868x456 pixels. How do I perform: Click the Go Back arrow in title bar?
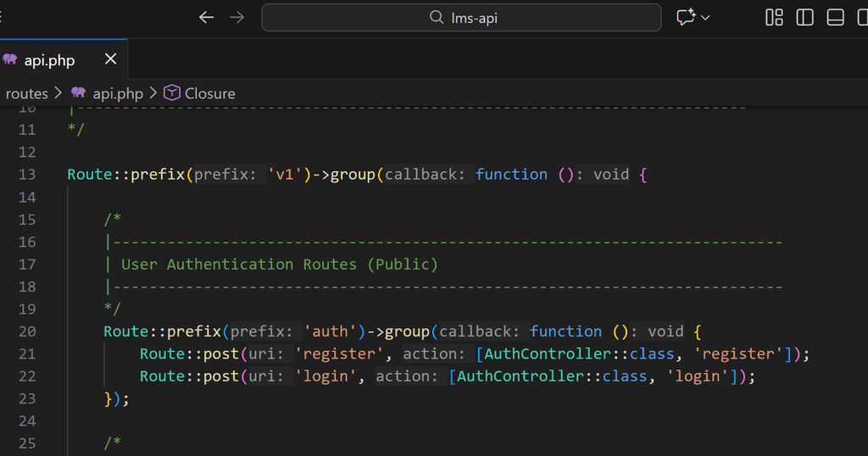tap(206, 17)
